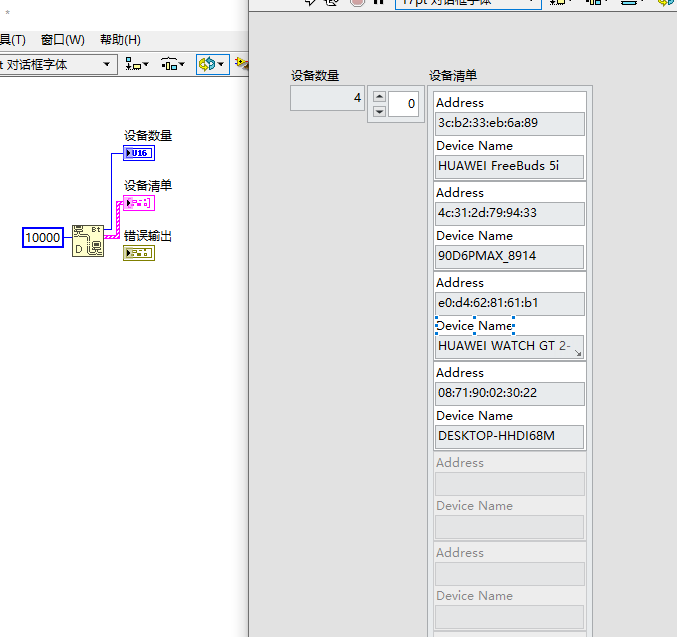Select device name 90D6PMAX_8914
Image resolution: width=677 pixels, height=637 pixels.
(509, 257)
